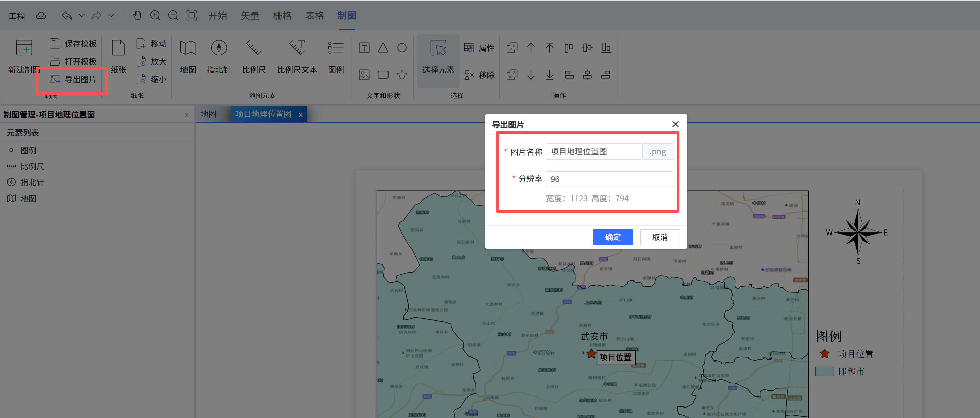Image resolution: width=980 pixels, height=418 pixels.
Task: Confirm export with the 确定 button
Action: click(612, 237)
